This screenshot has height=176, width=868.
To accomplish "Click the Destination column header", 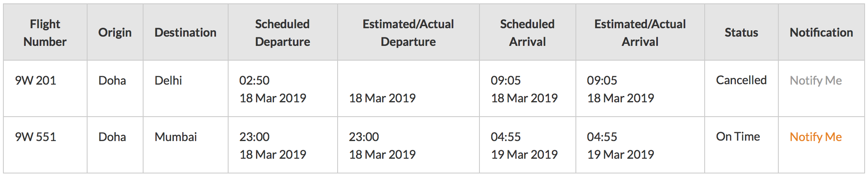I will pyautogui.click(x=185, y=32).
